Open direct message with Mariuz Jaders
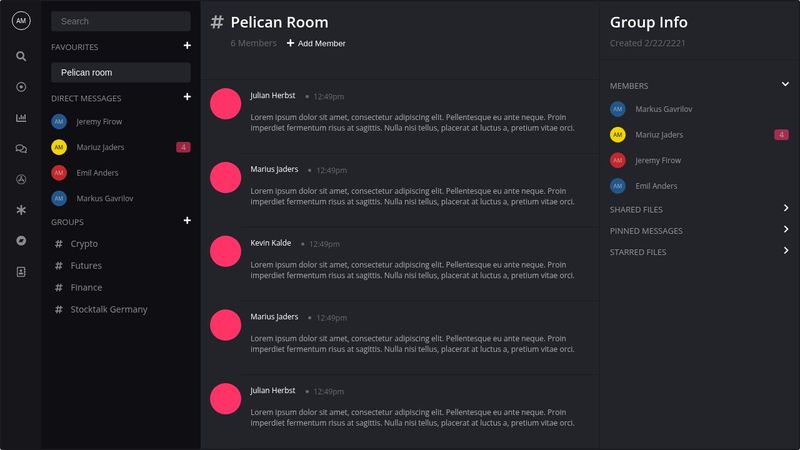 [101, 148]
